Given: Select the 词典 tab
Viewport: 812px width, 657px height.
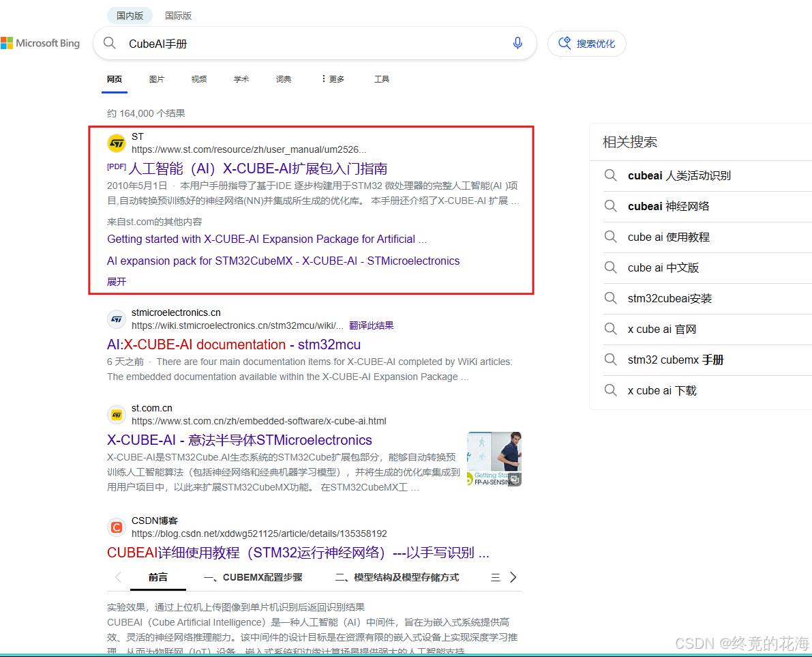Looking at the screenshot, I should (x=283, y=79).
